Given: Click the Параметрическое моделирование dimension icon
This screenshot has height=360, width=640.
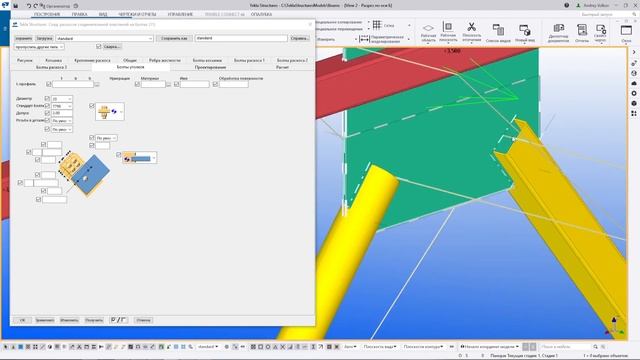Looking at the screenshot, I should coord(364,39).
